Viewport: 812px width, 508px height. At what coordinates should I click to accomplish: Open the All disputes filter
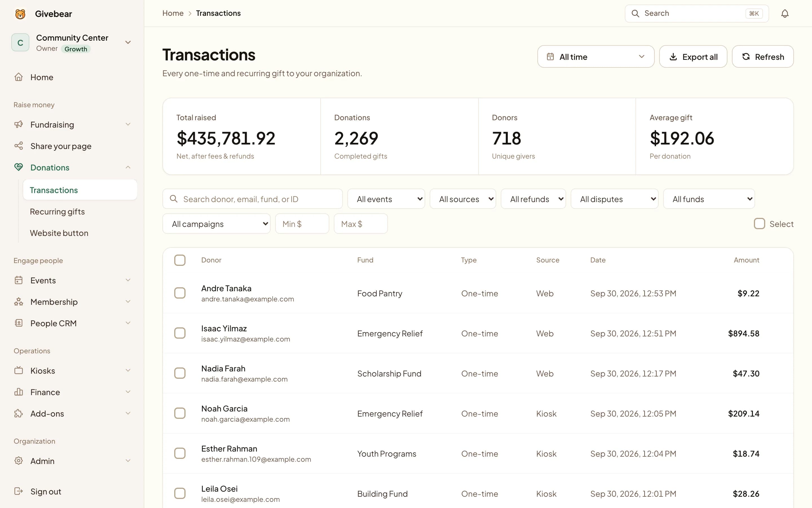(614, 199)
